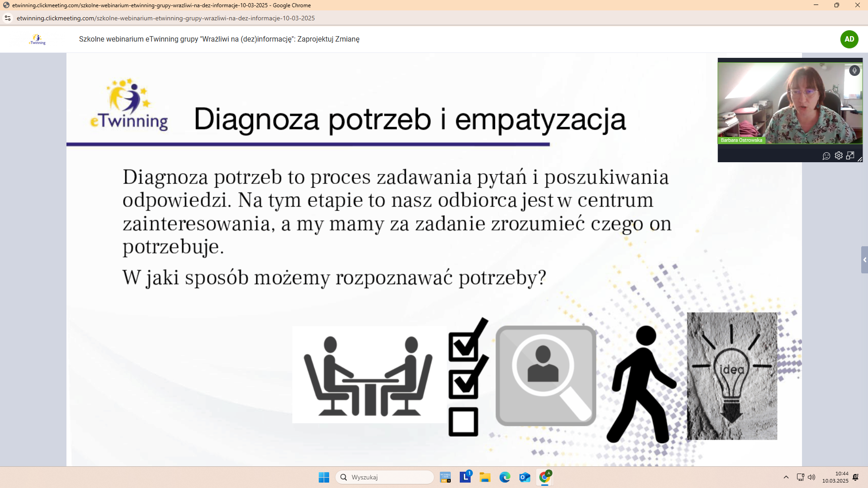The image size is (868, 488).
Task: Open the volume control in the system tray
Action: (x=811, y=477)
